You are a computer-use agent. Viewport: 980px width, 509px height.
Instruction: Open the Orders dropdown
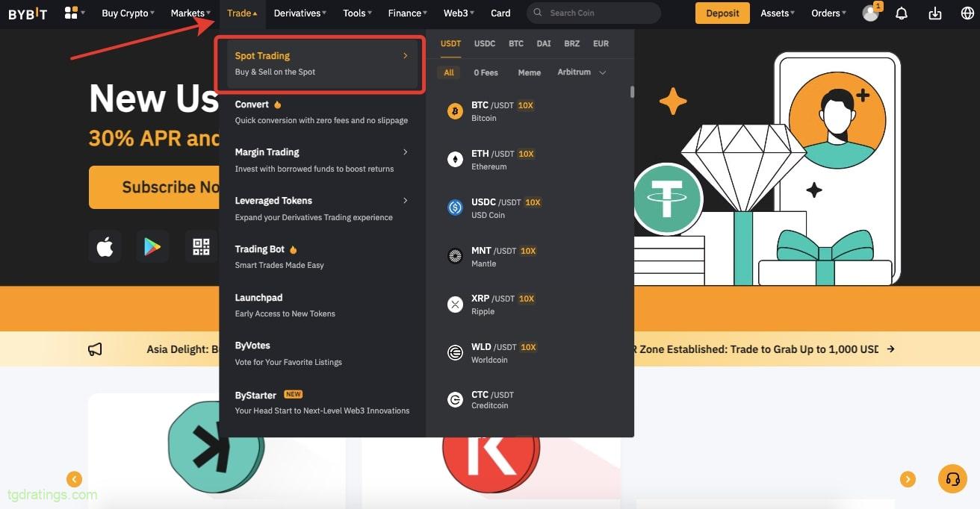point(828,13)
